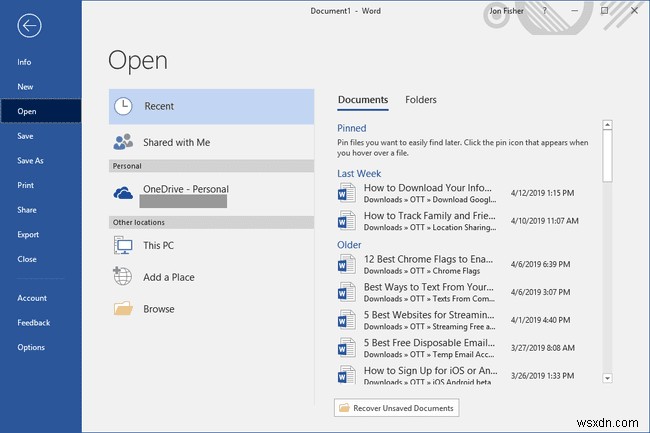Image resolution: width=650 pixels, height=433 pixels.
Task: Click the back arrow circle icon
Action: tap(29, 26)
